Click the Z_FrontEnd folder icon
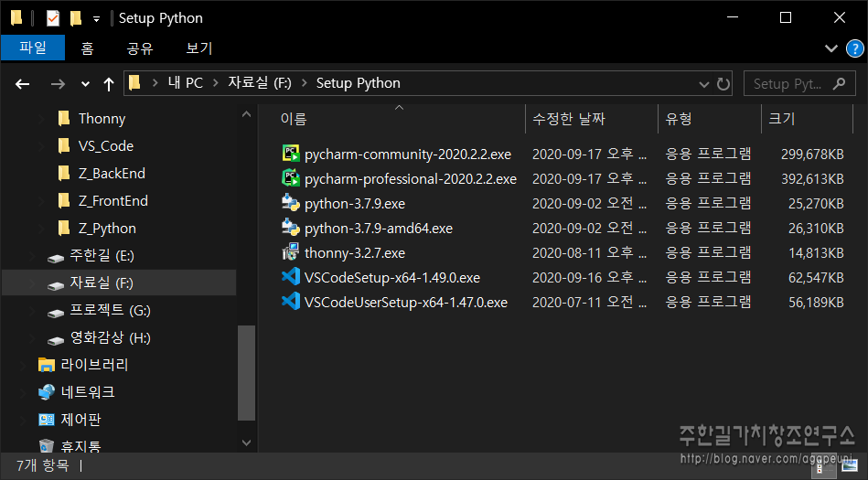This screenshot has width=868, height=480. (64, 200)
